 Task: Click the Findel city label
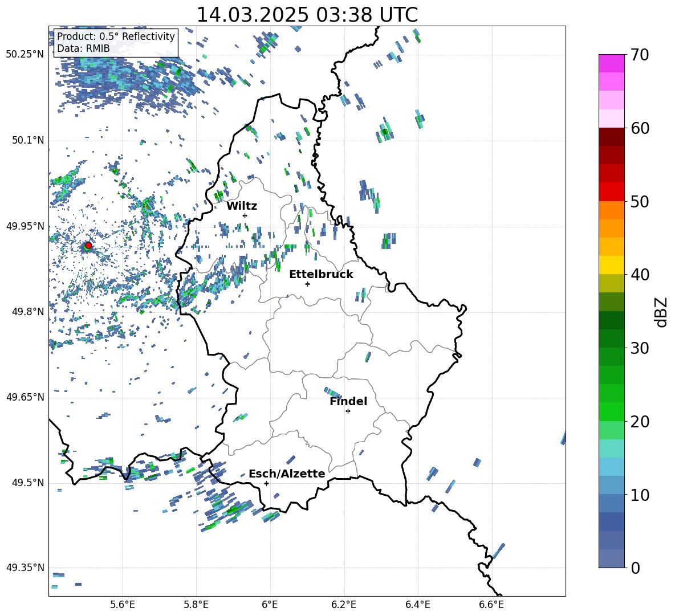[x=348, y=401]
